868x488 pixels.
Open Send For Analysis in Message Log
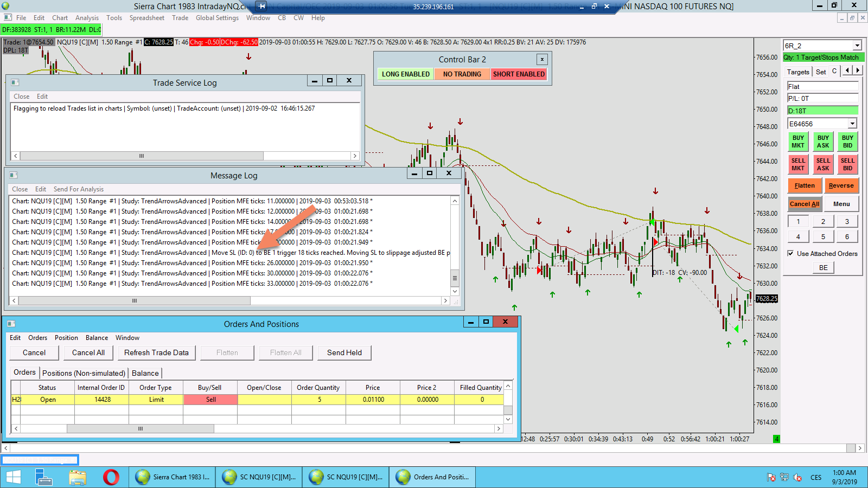click(78, 189)
